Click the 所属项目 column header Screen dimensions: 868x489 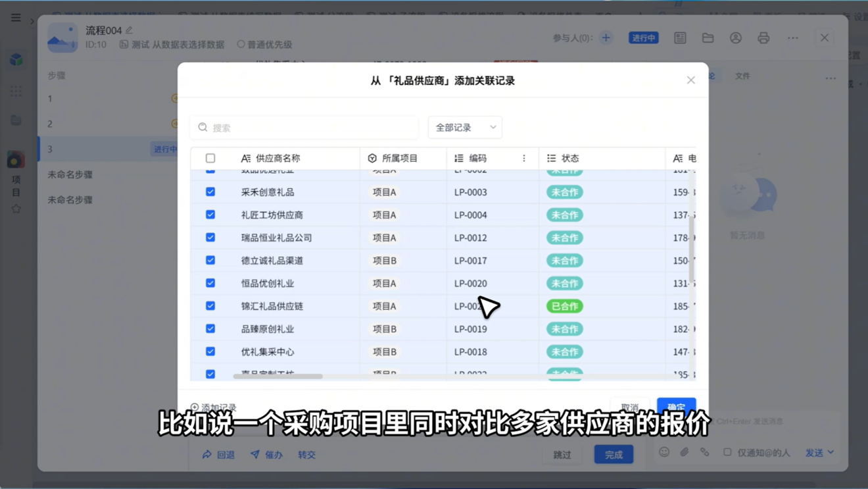[400, 158]
